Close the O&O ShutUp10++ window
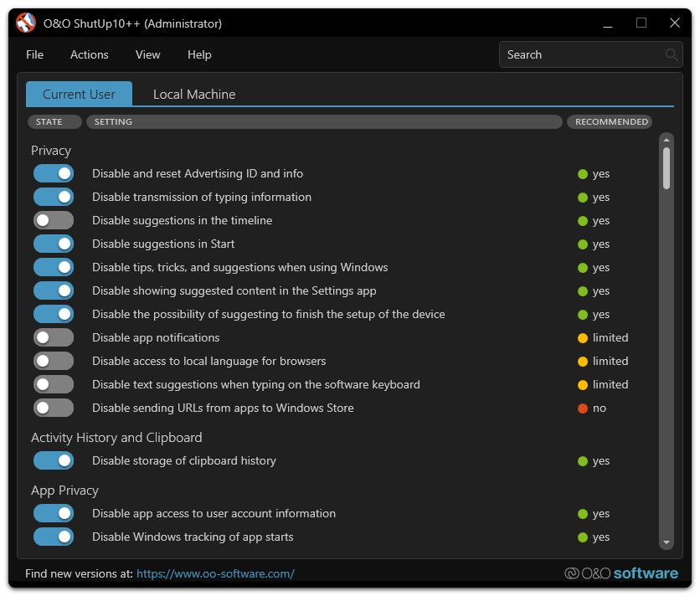The image size is (700, 596). click(x=675, y=23)
